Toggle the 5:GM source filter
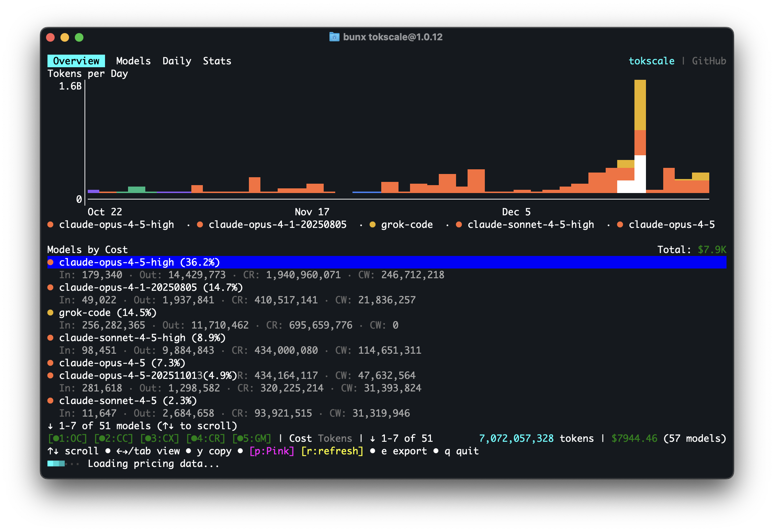The width and height of the screenshot is (774, 532). pos(251,439)
